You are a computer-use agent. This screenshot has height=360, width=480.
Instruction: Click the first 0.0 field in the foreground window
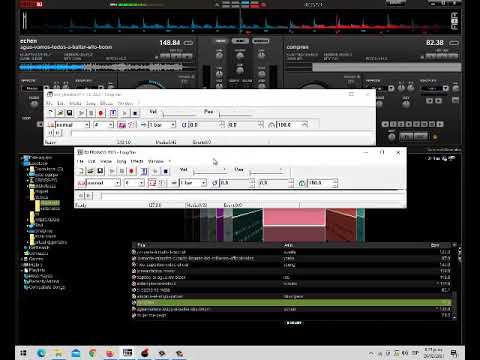click(x=234, y=183)
